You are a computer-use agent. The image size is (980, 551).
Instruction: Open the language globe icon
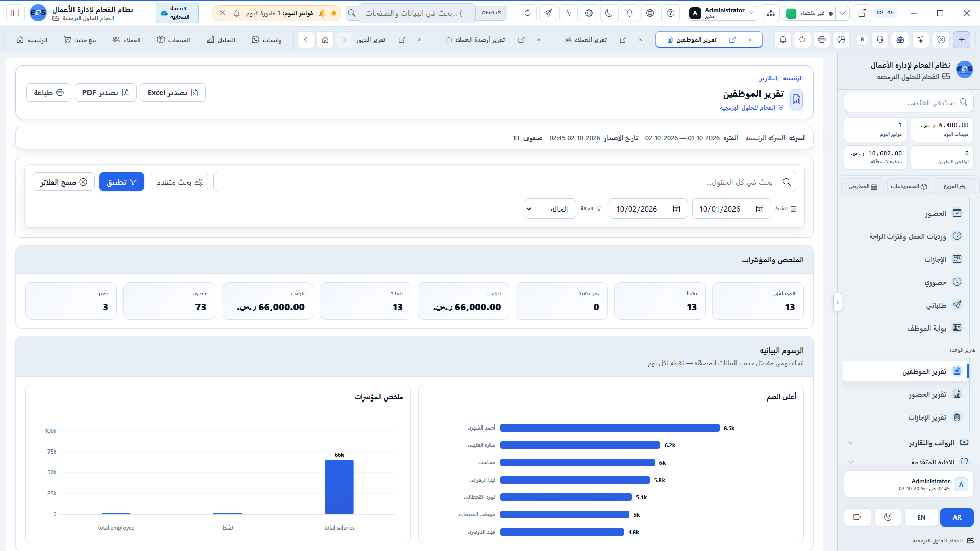pyautogui.click(x=650, y=13)
